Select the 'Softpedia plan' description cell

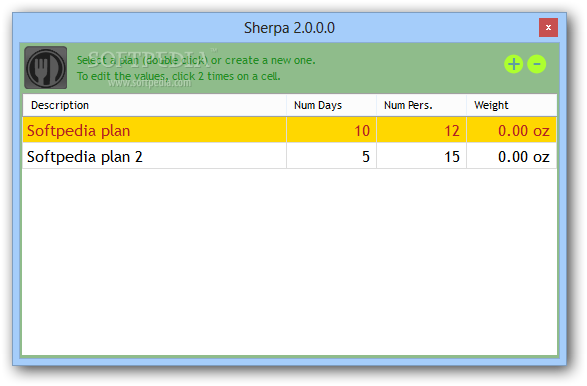tap(154, 130)
